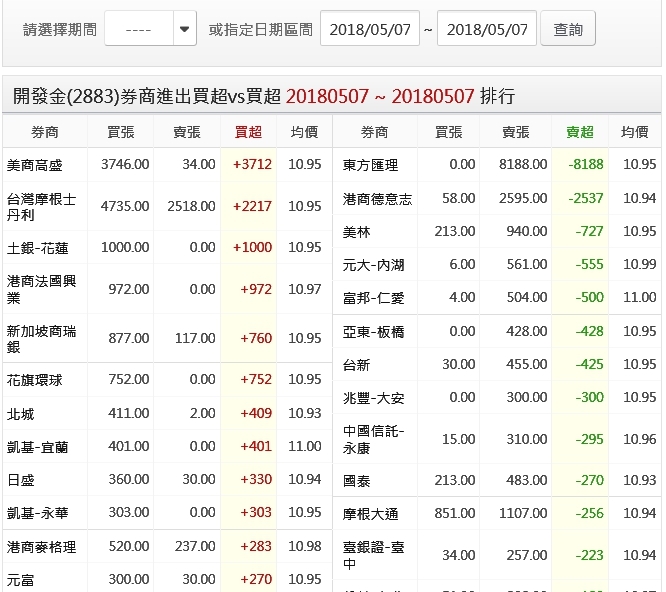Image resolution: width=666 pixels, height=592 pixels.
Task: Select broker 美林
Action: 356,232
